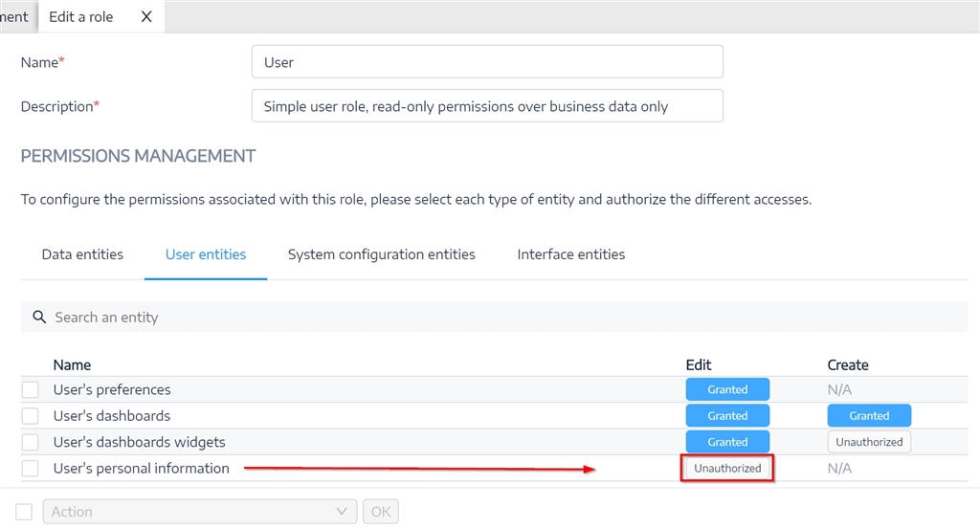Focus the Name input field
This screenshot has height=528, width=980.
click(487, 62)
